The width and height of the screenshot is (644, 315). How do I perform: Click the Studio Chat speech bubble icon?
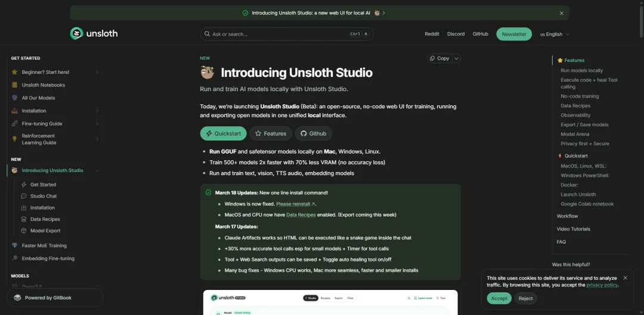pos(24,196)
